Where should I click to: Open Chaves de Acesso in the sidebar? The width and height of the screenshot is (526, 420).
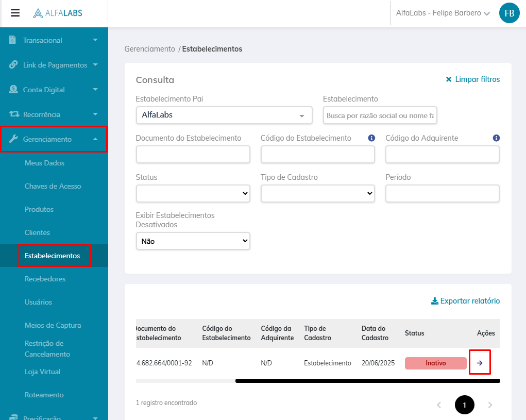click(53, 186)
